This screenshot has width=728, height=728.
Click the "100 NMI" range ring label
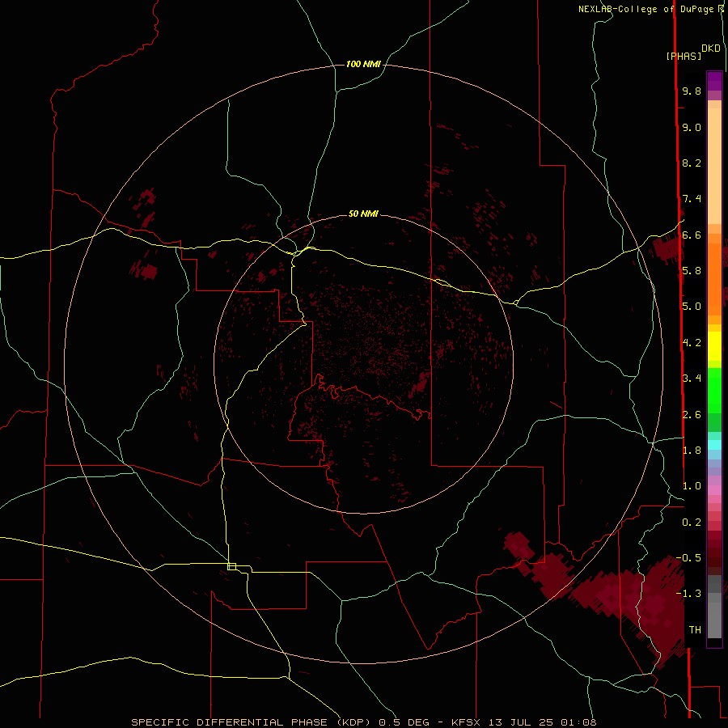[x=363, y=64]
